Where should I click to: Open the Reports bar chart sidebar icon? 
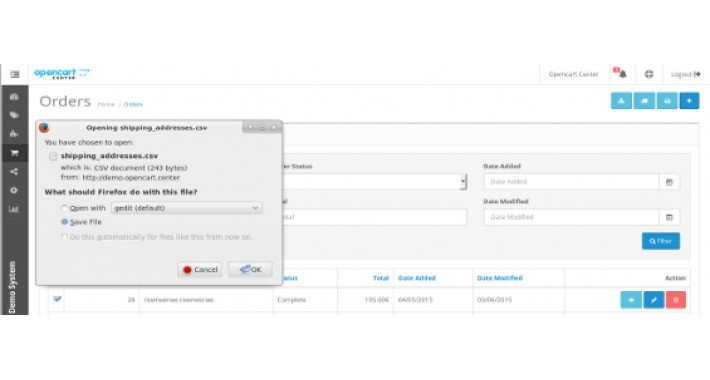(14, 209)
